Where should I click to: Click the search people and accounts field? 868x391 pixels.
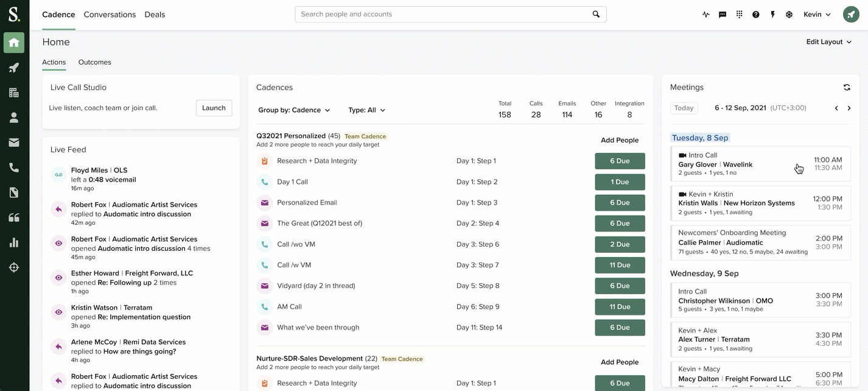[444, 15]
